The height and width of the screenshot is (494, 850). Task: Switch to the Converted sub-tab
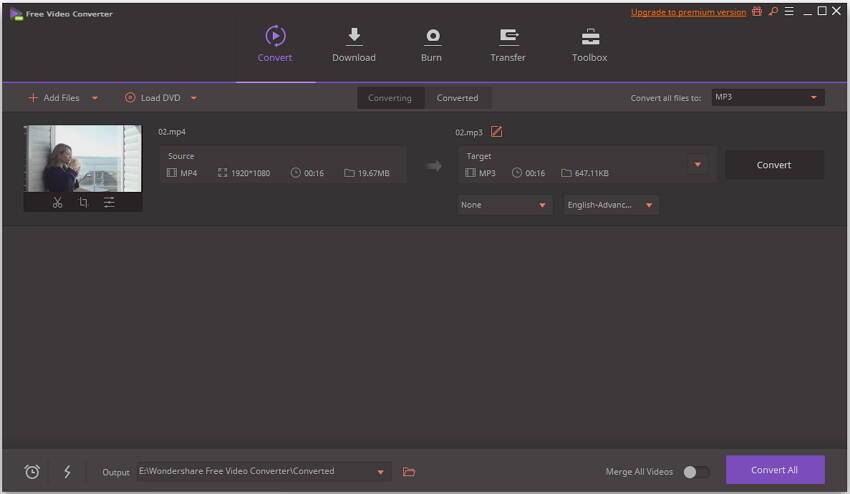tap(458, 98)
